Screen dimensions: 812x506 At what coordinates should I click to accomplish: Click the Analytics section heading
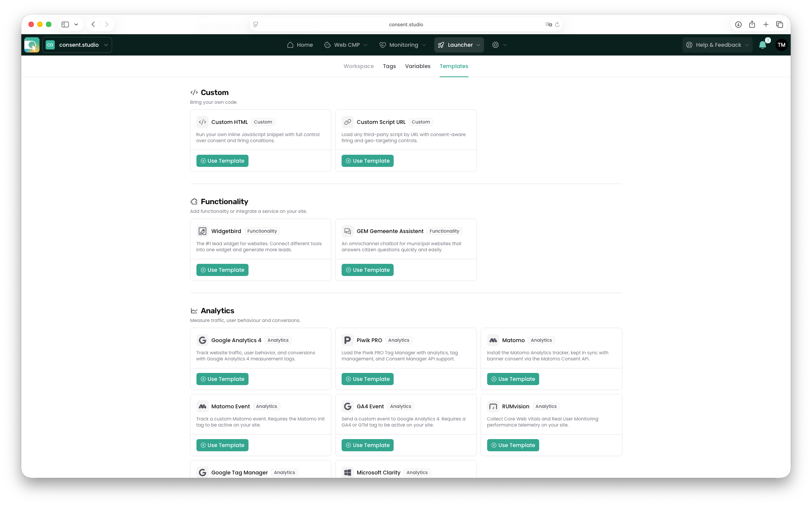(217, 311)
